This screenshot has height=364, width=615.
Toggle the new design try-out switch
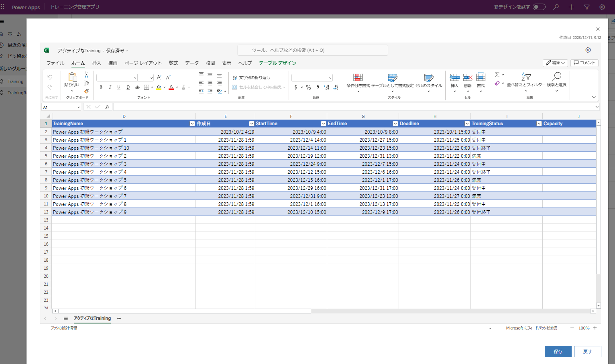coord(539,7)
